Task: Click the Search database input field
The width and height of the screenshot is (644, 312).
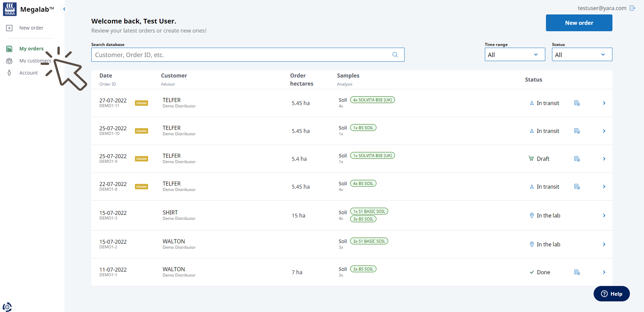Action: 240,55
